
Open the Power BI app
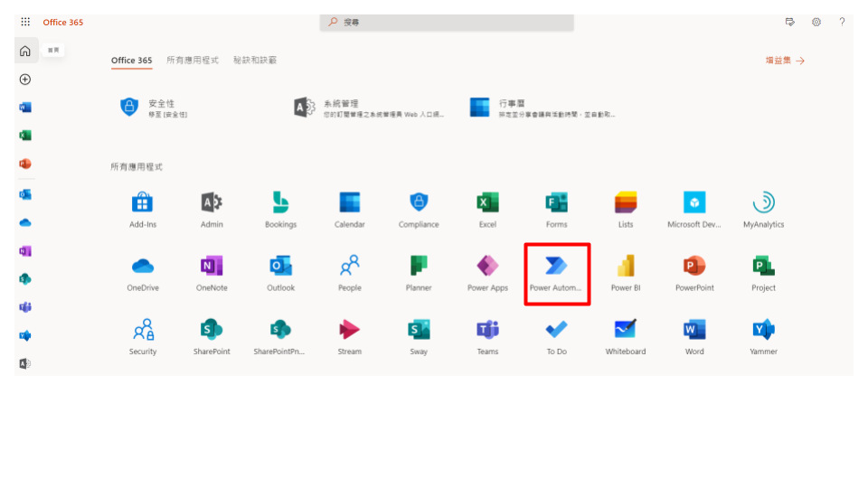(626, 274)
